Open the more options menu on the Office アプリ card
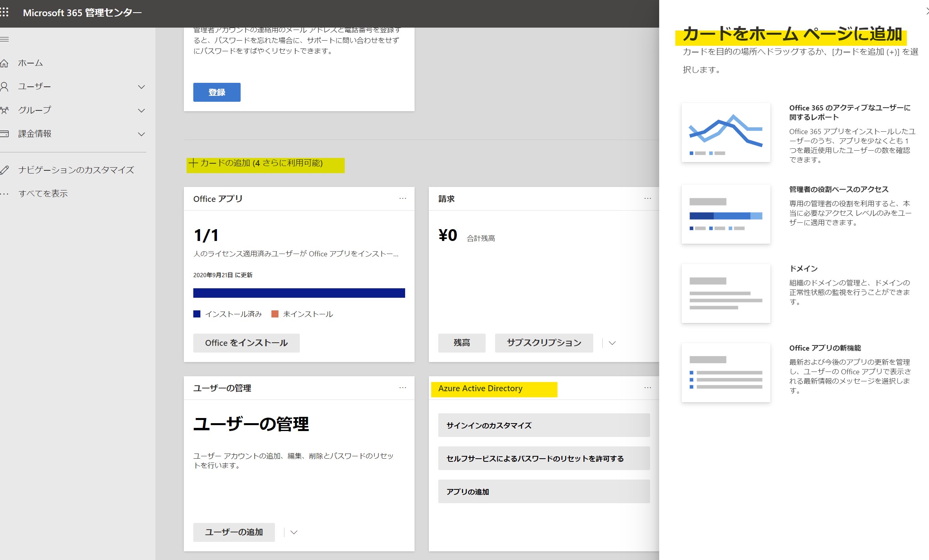929x560 pixels. point(402,198)
